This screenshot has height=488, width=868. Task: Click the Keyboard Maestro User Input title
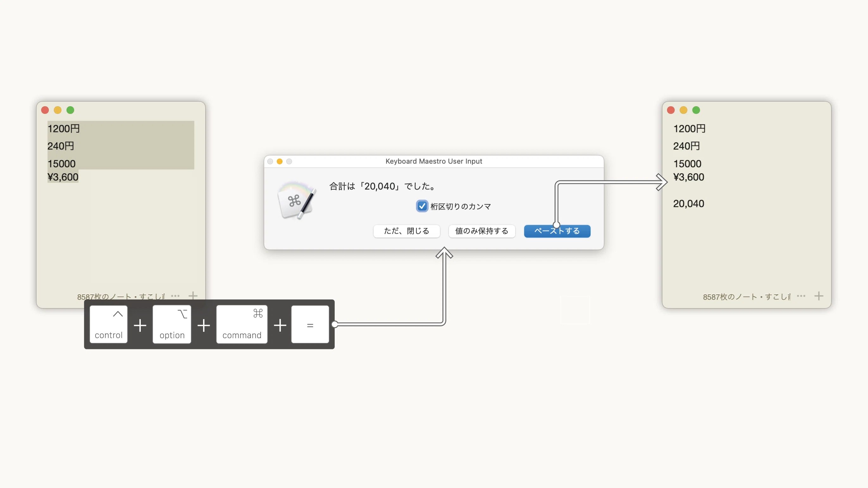[x=434, y=161]
